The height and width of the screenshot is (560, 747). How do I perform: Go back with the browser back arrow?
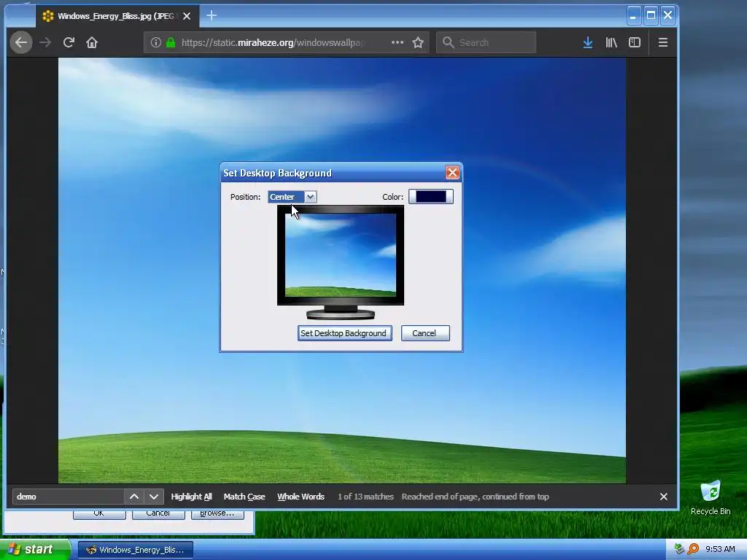click(x=21, y=42)
